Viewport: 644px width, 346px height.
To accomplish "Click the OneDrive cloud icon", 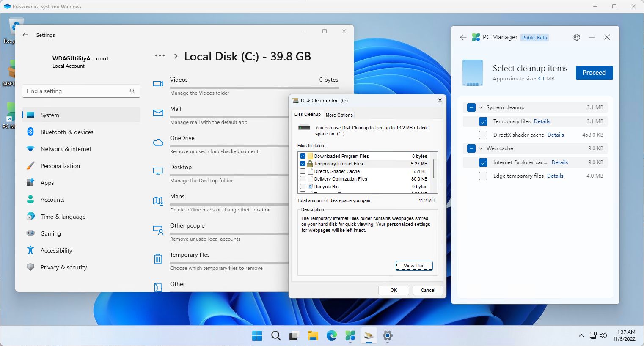I will (x=158, y=142).
